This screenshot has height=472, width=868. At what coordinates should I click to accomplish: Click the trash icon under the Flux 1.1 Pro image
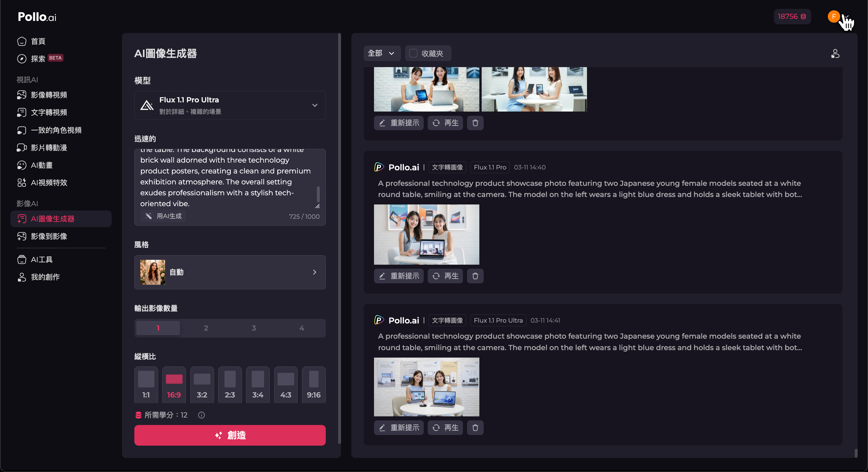click(x=475, y=276)
